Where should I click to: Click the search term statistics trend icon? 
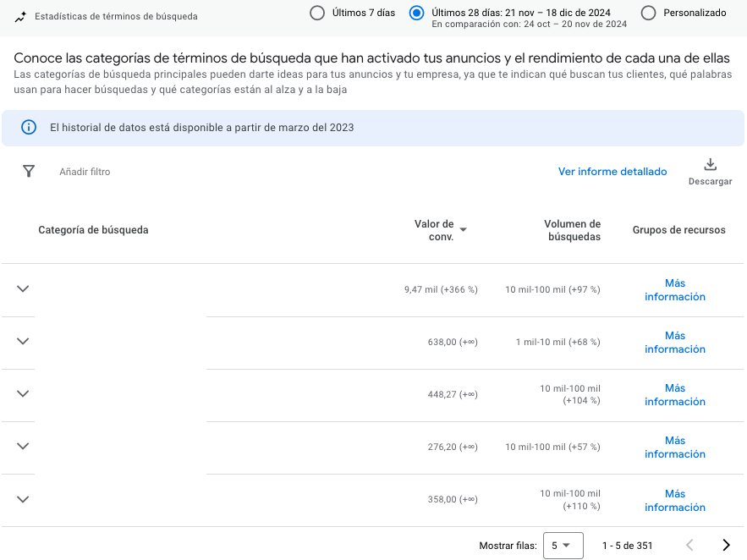(20, 16)
